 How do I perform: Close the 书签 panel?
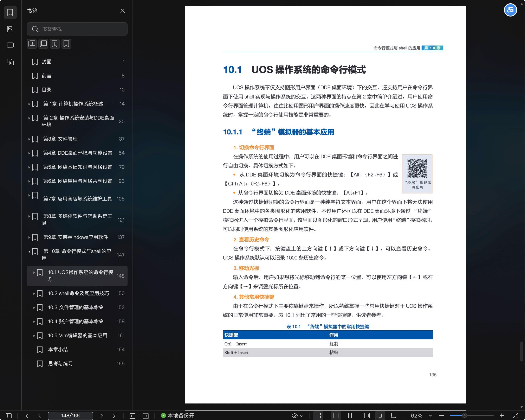point(123,11)
